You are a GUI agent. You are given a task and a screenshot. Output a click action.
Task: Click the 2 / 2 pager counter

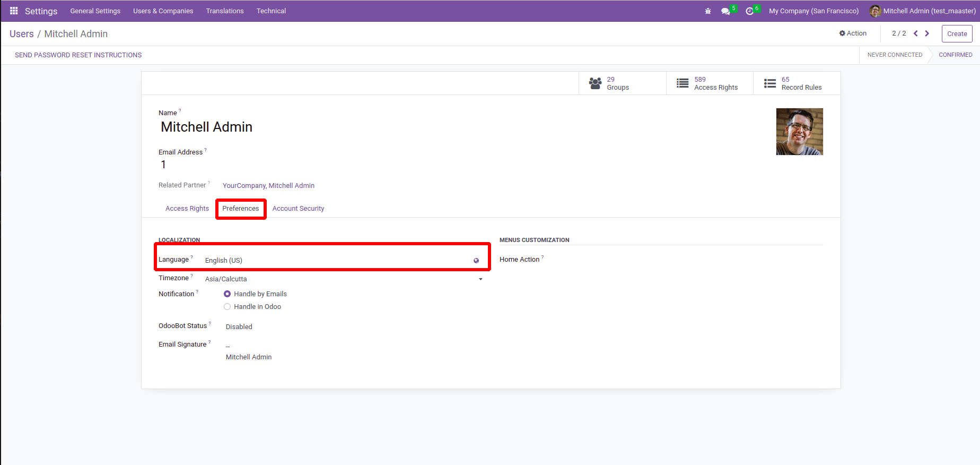coord(899,33)
